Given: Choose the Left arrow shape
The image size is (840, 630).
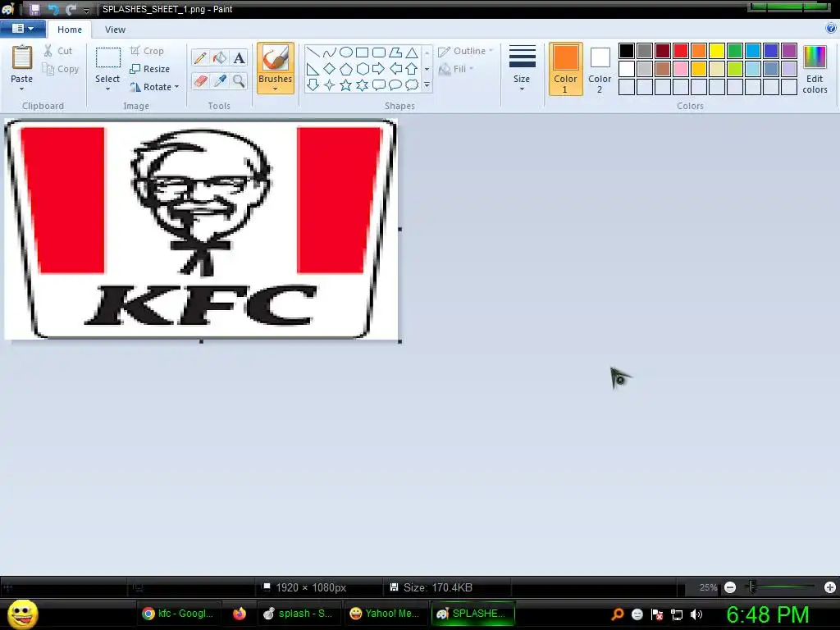Looking at the screenshot, I should coord(395,69).
